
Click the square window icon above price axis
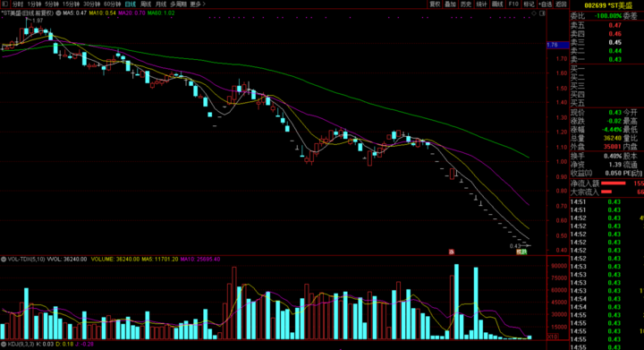542,13
